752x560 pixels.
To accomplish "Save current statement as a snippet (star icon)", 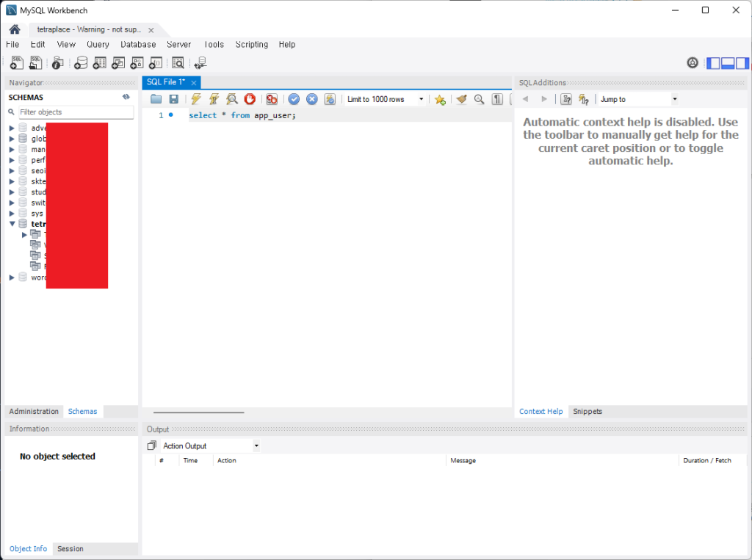I will (x=440, y=99).
